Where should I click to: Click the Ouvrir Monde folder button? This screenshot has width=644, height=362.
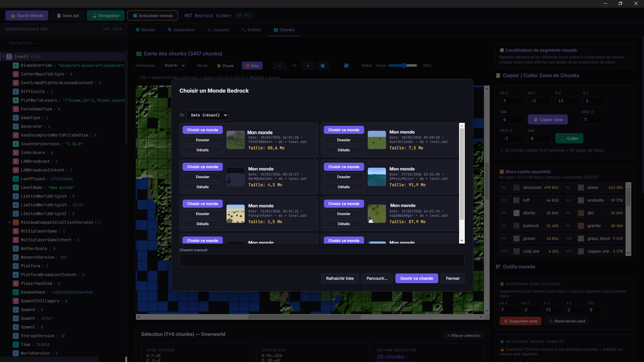[x=27, y=16]
